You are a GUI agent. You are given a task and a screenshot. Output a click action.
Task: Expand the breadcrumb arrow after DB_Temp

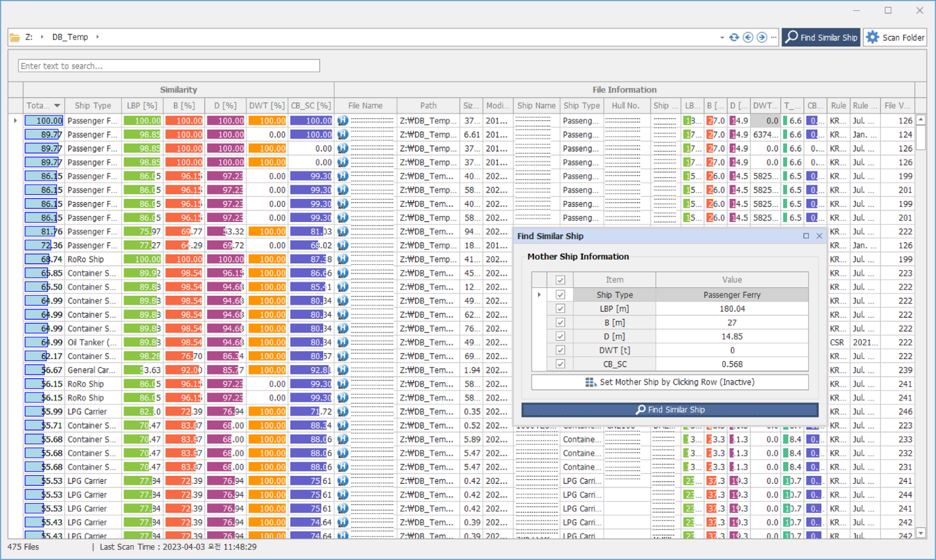tap(97, 37)
